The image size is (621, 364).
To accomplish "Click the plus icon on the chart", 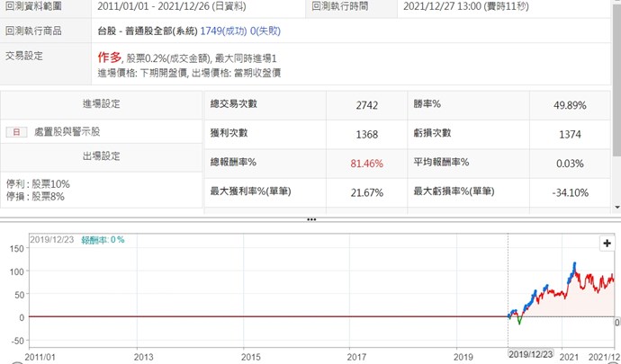I will (606, 244).
